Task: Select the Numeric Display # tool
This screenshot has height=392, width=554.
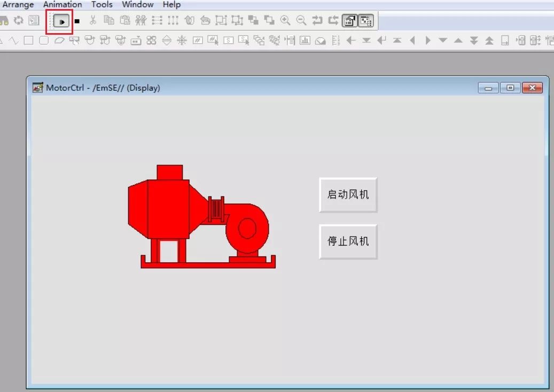Action: 198,40
